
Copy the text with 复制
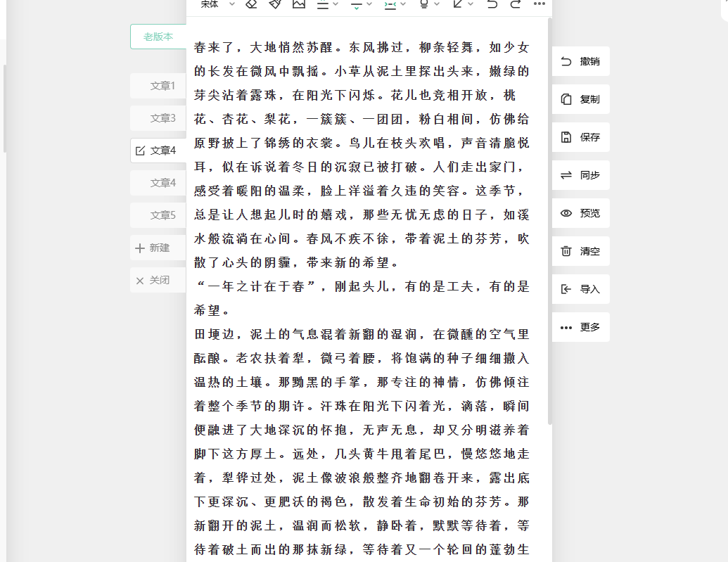tap(580, 99)
